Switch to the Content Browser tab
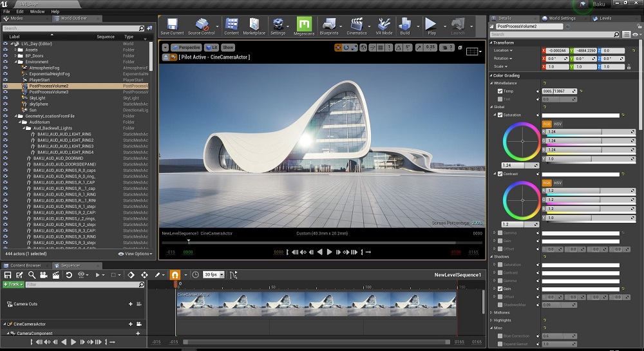The width and height of the screenshot is (644, 351). pyautogui.click(x=26, y=265)
